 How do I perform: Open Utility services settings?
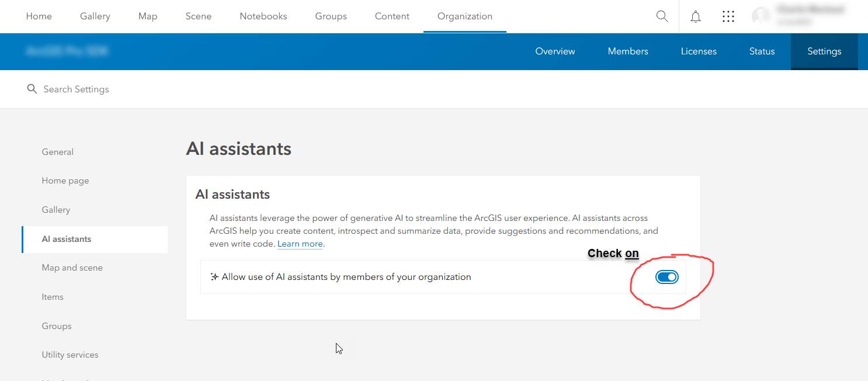pos(70,355)
